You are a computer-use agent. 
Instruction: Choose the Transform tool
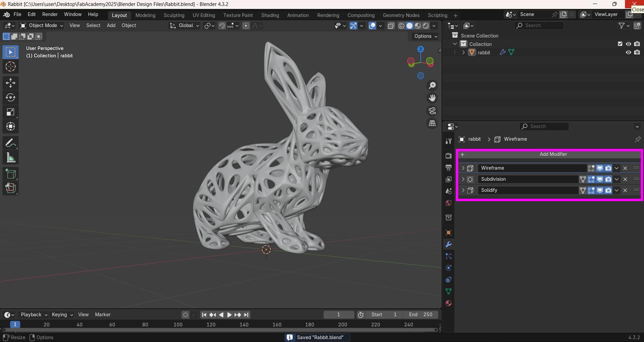click(x=10, y=127)
